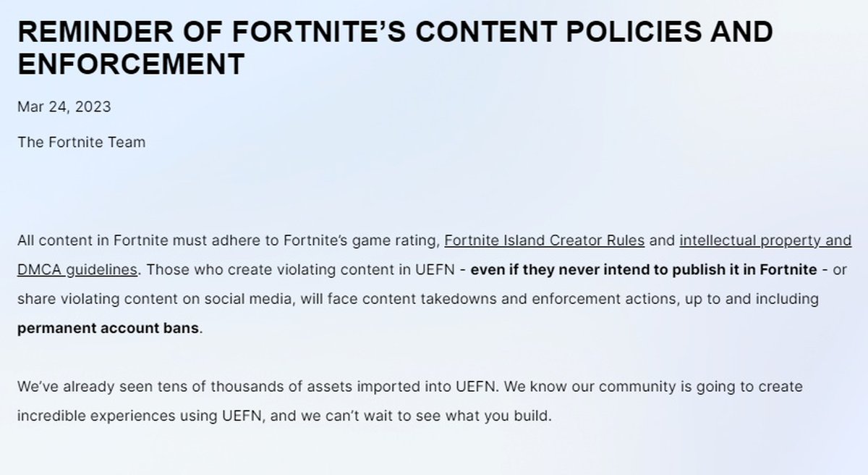
Task: Click the author name The Fortnite Team
Action: pos(81,142)
